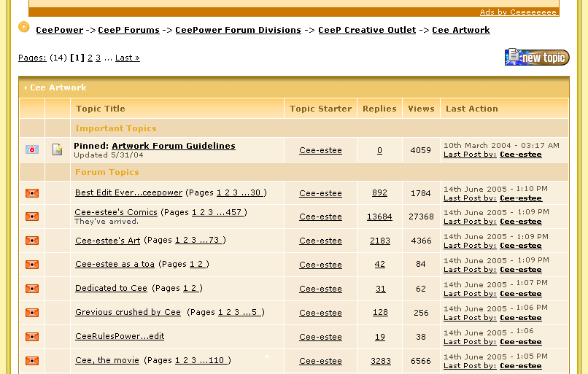Open page 73 of Cee-estee's Art
Screen dimensions: 588x374
coord(214,240)
